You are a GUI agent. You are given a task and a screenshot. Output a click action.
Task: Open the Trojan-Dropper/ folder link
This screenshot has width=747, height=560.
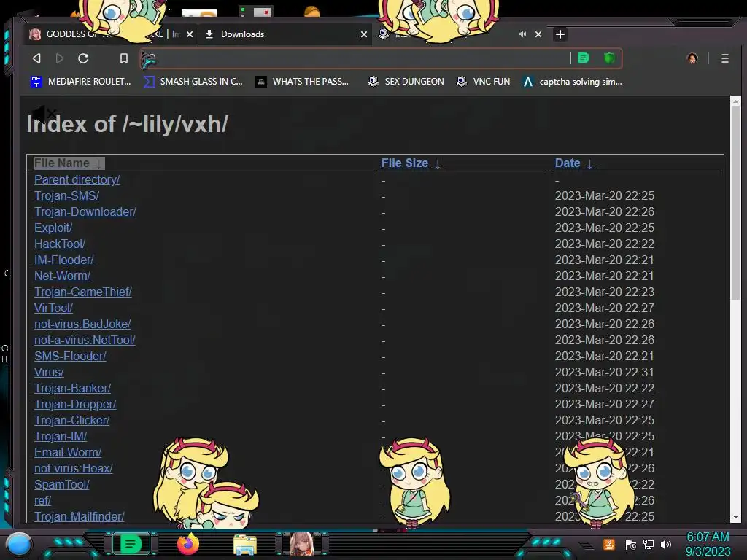[75, 404]
